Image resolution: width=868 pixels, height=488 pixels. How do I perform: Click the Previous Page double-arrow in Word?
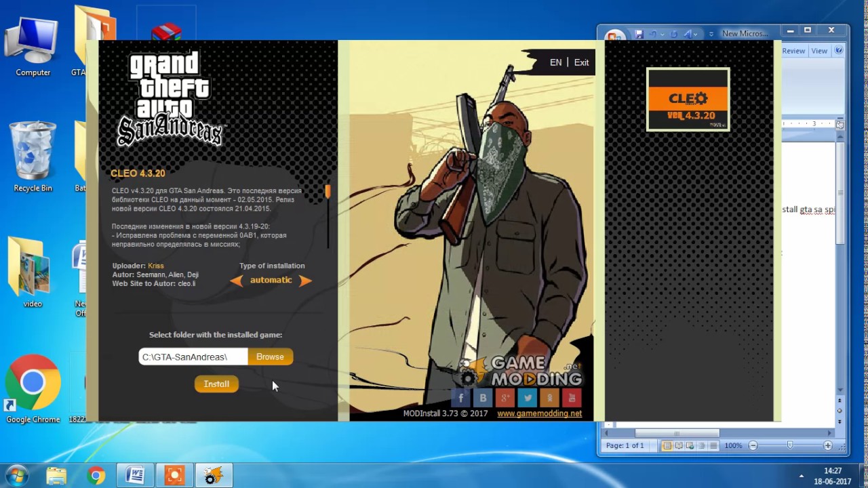(x=840, y=401)
